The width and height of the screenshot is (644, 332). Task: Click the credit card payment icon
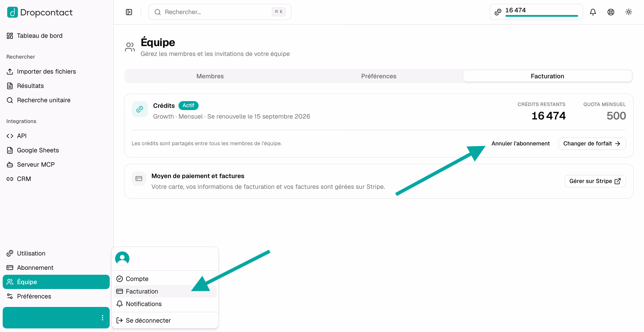tap(139, 179)
